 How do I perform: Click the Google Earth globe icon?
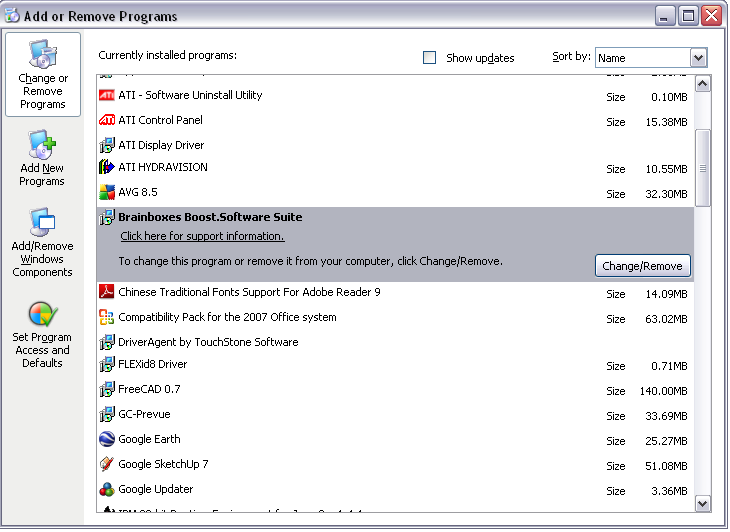tap(107, 439)
